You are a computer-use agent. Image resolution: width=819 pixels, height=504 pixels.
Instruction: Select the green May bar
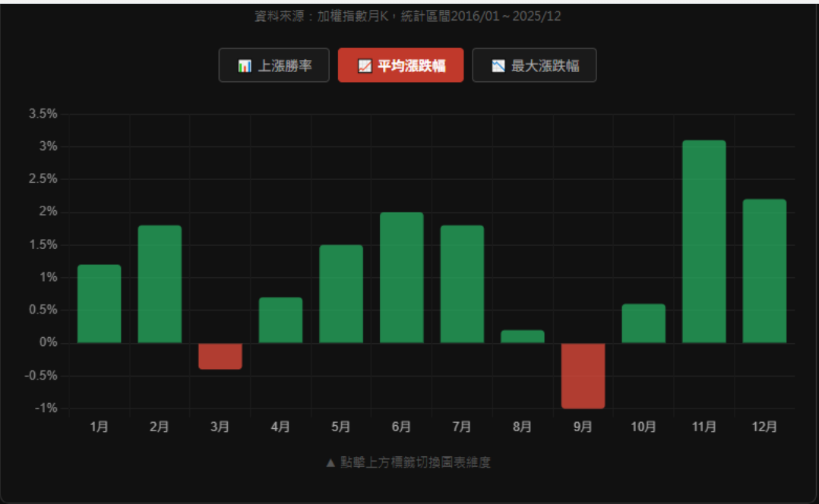click(341, 294)
